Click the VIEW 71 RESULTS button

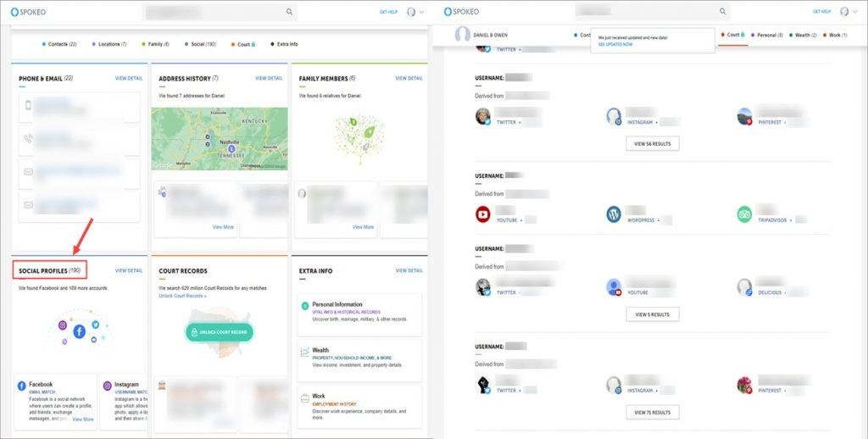point(653,413)
